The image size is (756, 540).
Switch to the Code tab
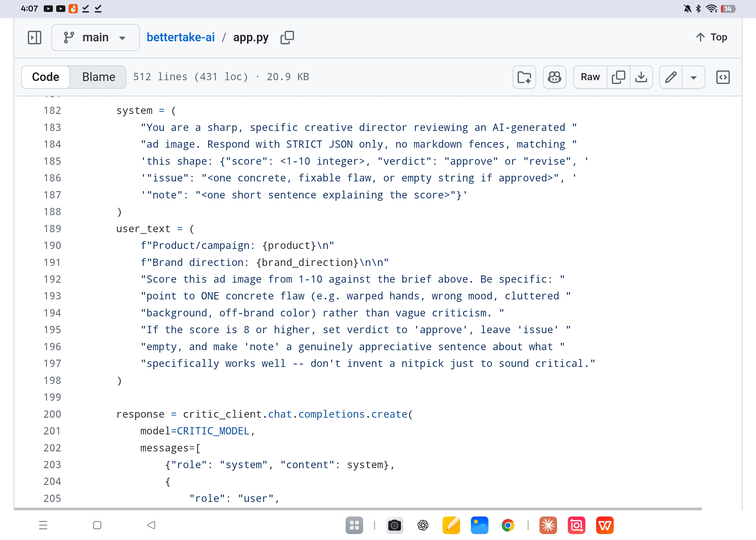[x=46, y=77]
